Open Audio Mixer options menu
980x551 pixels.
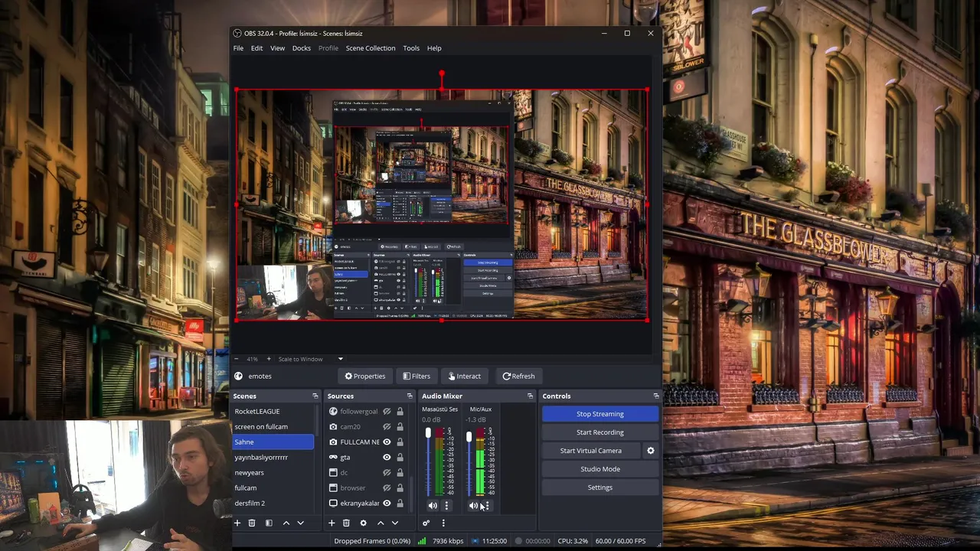click(443, 523)
